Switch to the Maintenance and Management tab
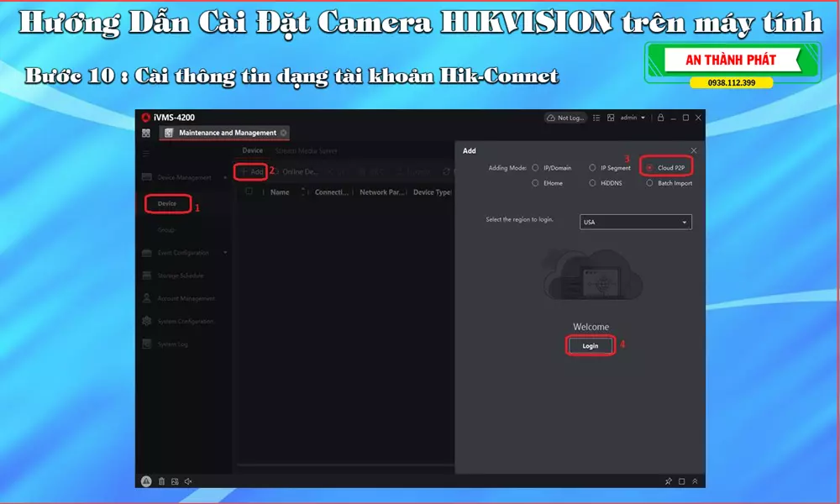840x504 pixels. [225, 133]
